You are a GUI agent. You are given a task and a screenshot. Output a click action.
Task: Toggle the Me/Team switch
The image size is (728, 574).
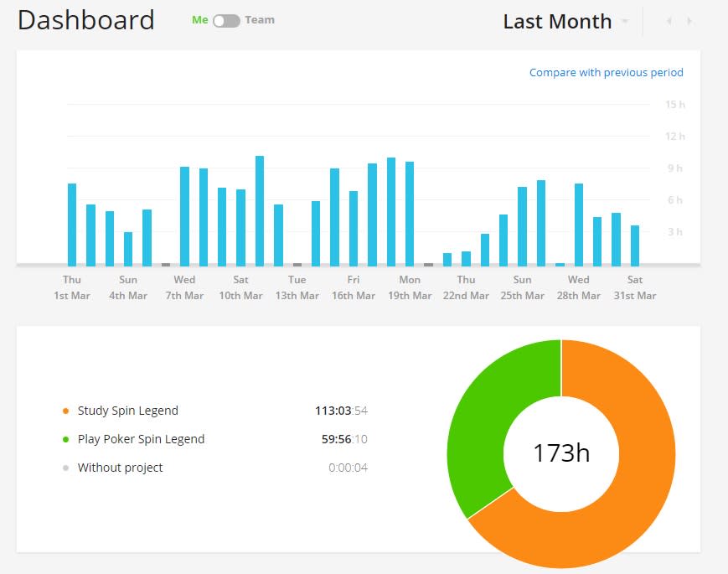coord(226,21)
